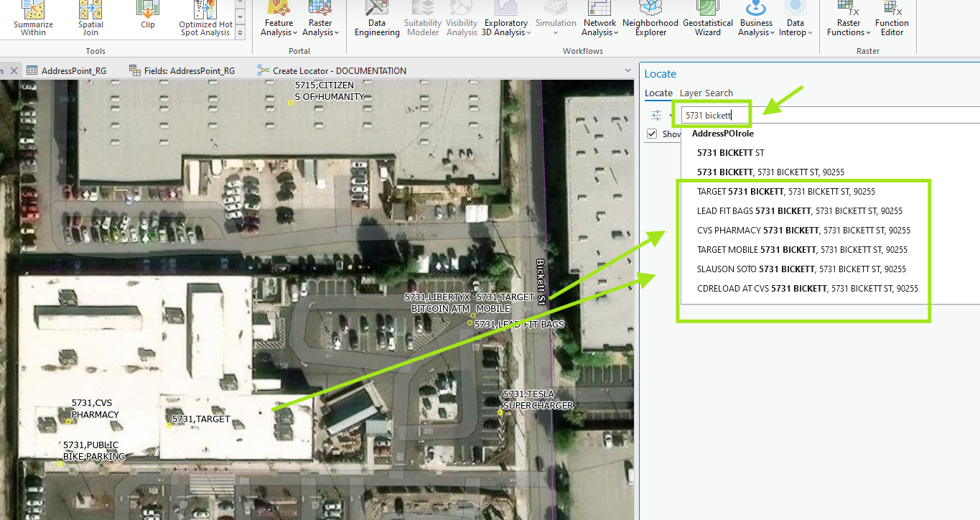
Task: Open the Fields: AddressPoint_RG tab
Action: (182, 70)
